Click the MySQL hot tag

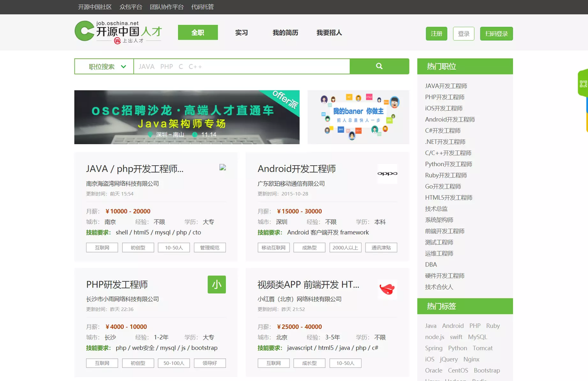pos(478,337)
